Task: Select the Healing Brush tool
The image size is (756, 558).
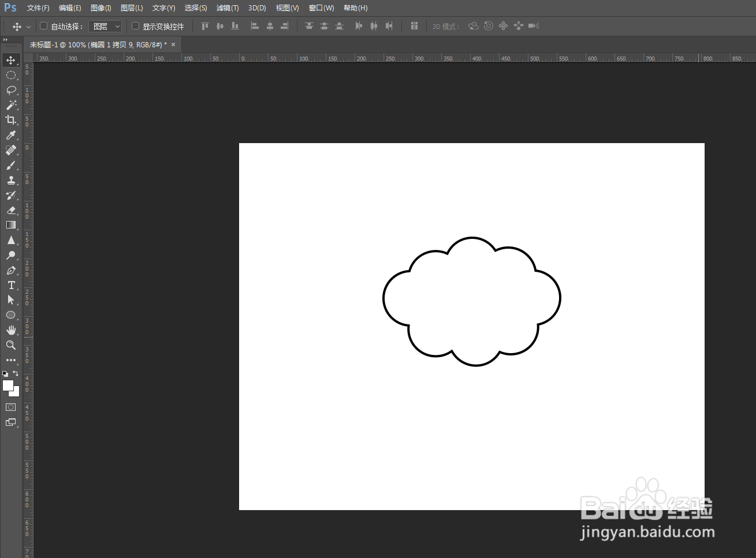Action: tap(11, 150)
